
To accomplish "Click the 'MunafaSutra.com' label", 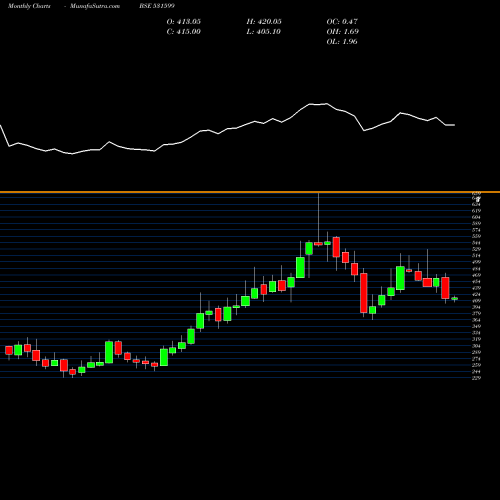I will pyautogui.click(x=95, y=6).
